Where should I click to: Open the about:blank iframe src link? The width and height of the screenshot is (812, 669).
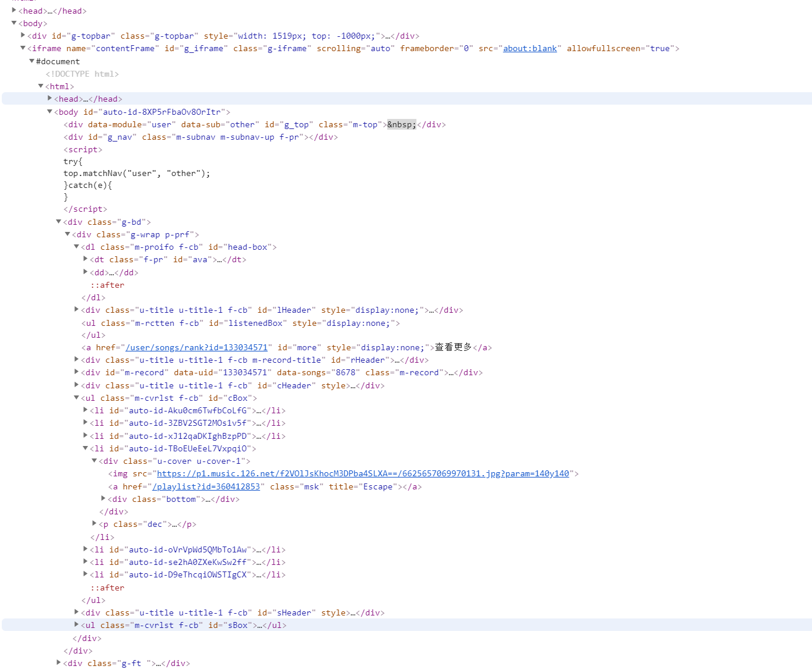click(530, 48)
